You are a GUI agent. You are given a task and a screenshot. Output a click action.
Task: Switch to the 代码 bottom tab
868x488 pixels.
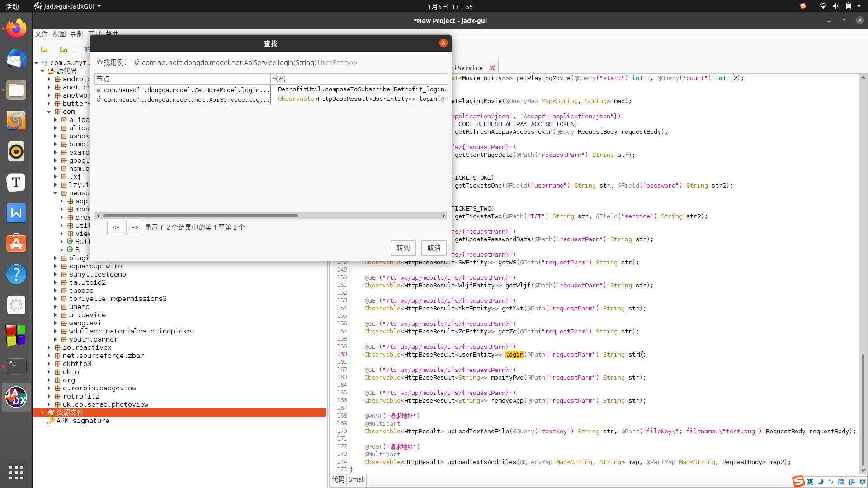[338, 479]
